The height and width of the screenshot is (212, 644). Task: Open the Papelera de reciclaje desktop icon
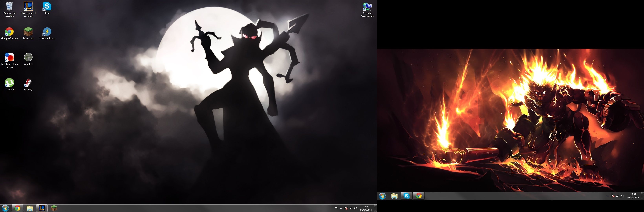coord(9,9)
